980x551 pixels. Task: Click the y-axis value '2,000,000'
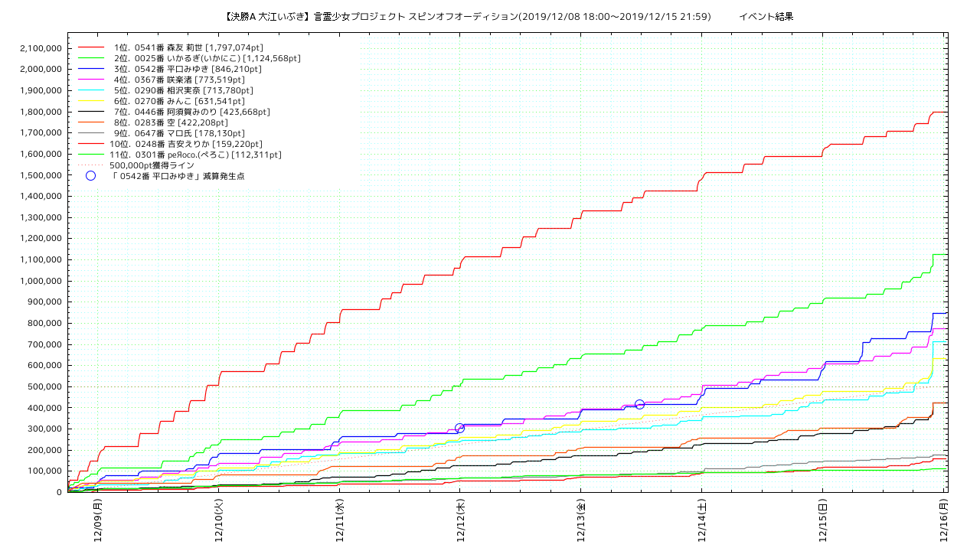(x=40, y=69)
